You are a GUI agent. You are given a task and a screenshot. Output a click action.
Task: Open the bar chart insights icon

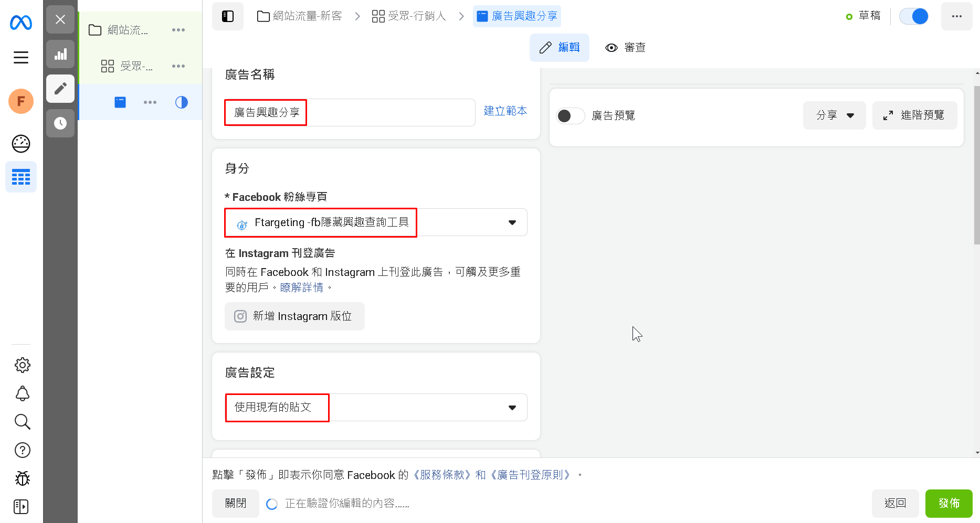(x=60, y=54)
